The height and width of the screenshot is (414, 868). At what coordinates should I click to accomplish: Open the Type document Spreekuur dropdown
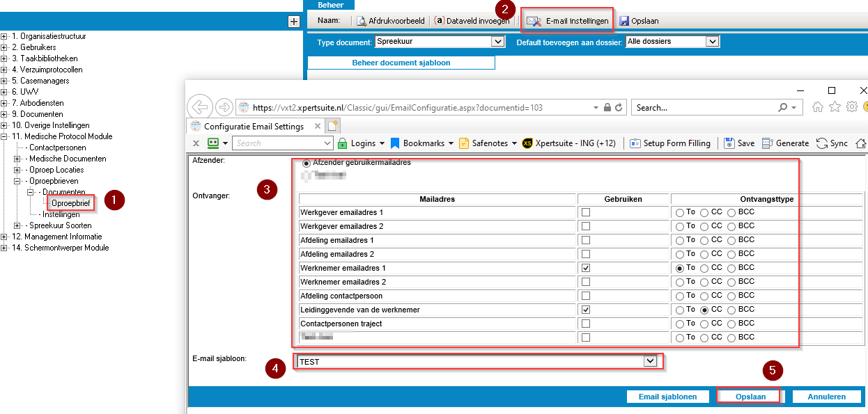click(497, 42)
